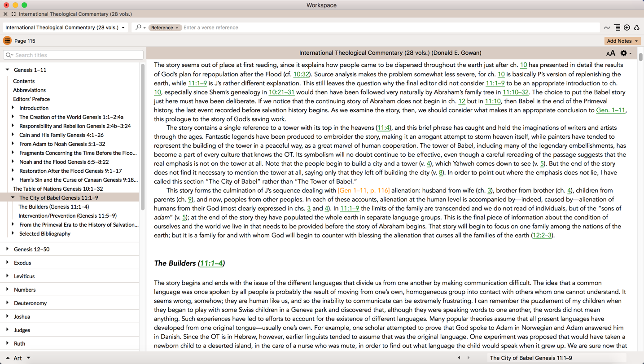Expand the Introduction section

click(13, 108)
